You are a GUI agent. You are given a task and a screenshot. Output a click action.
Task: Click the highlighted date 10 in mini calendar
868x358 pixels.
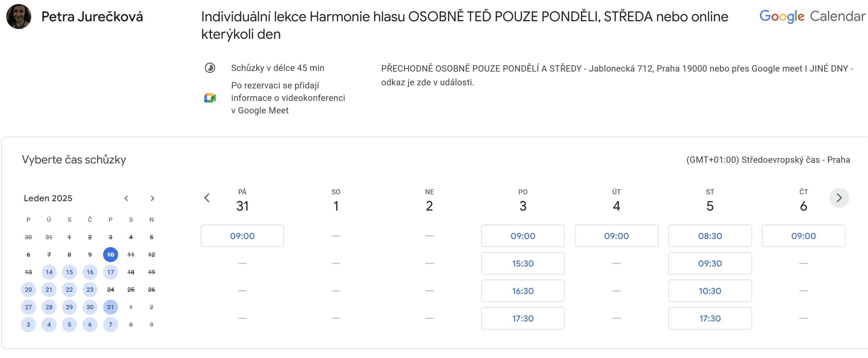pyautogui.click(x=111, y=255)
